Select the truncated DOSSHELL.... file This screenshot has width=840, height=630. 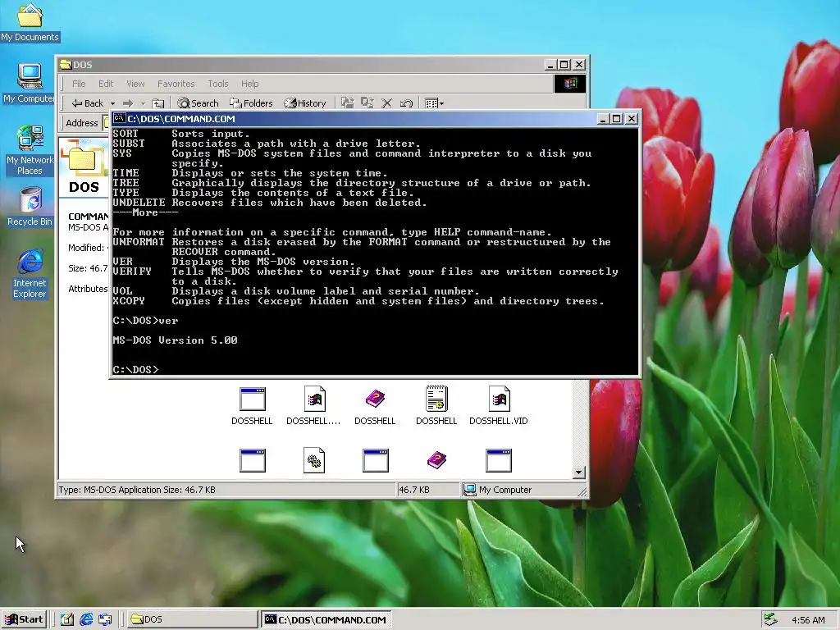click(313, 405)
